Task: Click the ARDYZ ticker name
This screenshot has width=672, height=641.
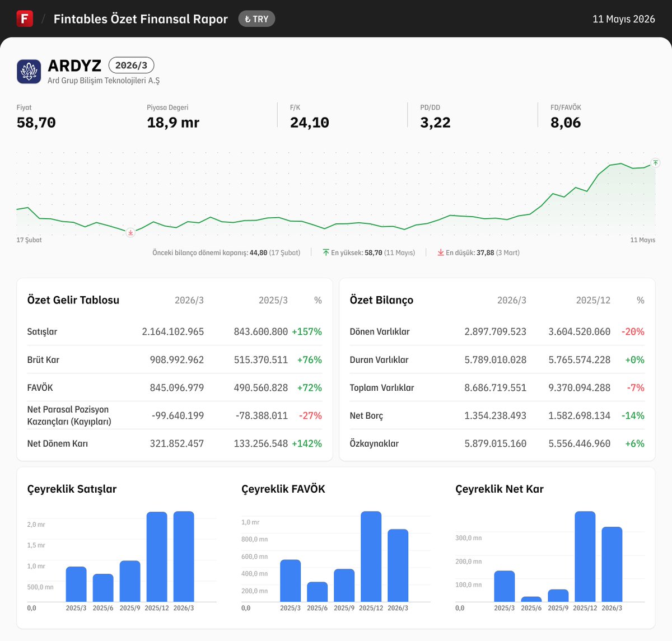Action: pyautogui.click(x=74, y=65)
